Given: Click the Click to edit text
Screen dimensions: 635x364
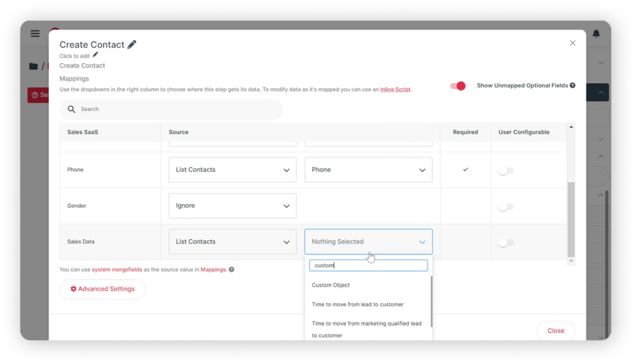Looking at the screenshot, I should pyautogui.click(x=74, y=56).
